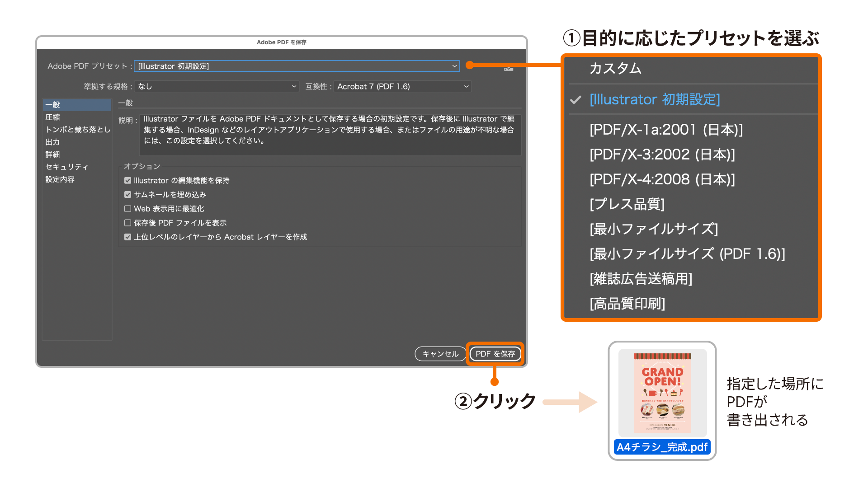The image size is (868, 488).
Task: Toggle Acrobat layer creation checkbox
Action: [128, 237]
